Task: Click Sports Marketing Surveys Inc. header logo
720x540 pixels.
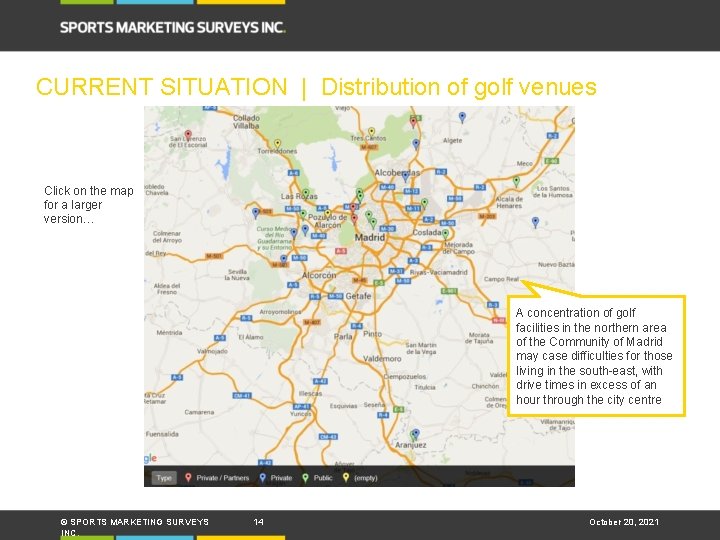Action: [x=173, y=28]
